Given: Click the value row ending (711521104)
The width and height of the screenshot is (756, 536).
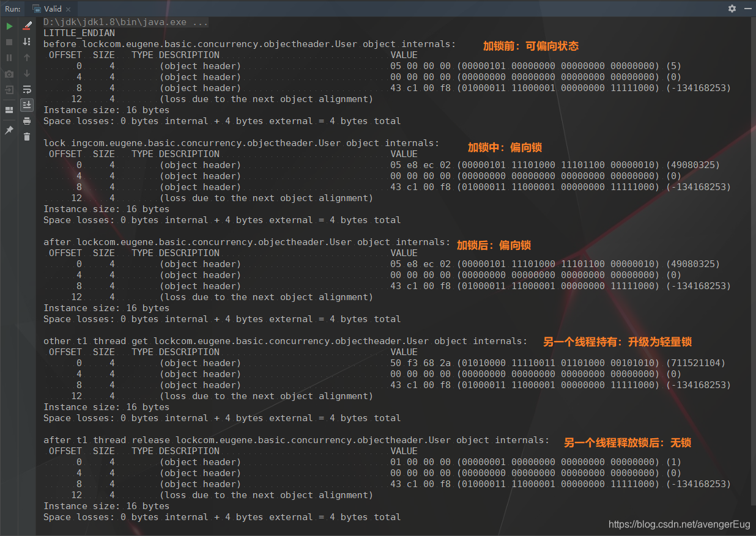Looking at the screenshot, I should click(558, 363).
